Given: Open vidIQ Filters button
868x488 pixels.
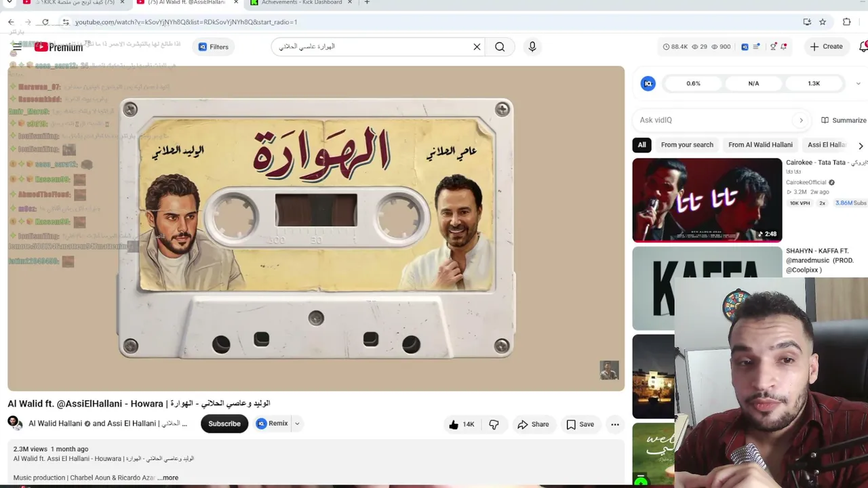Looking at the screenshot, I should 214,47.
